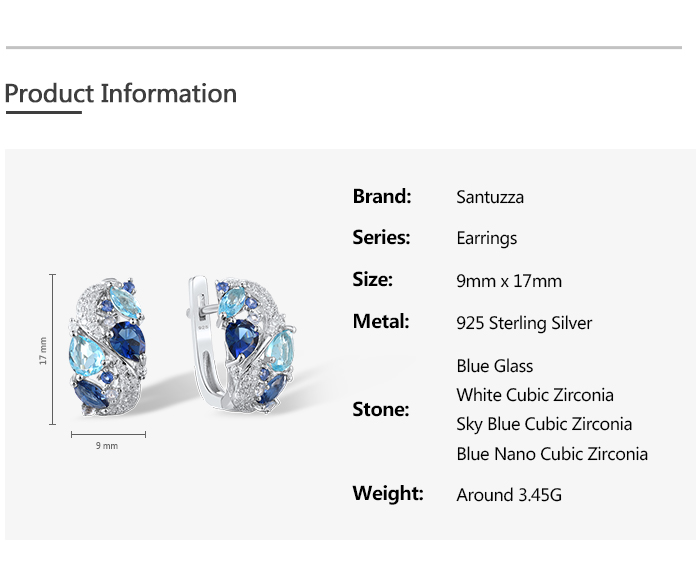Click the 17 mm height dimension marker

44,351
